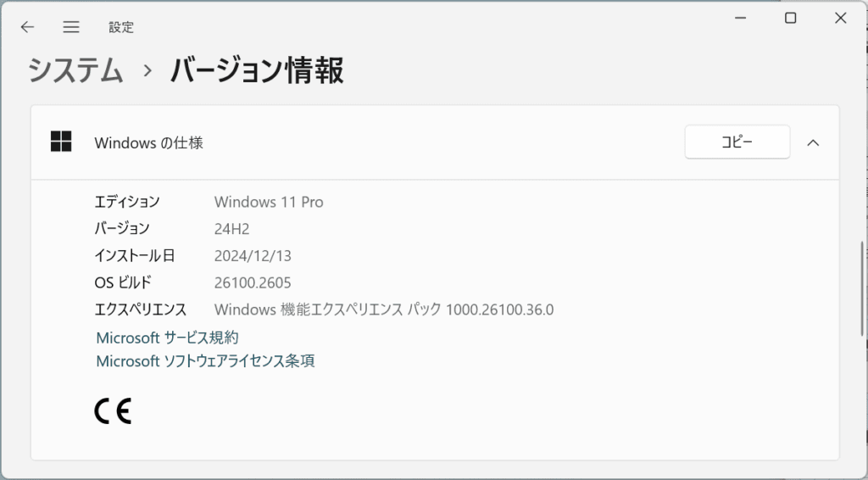Select install date 2024/12/13
The height and width of the screenshot is (480, 868).
pos(253,256)
